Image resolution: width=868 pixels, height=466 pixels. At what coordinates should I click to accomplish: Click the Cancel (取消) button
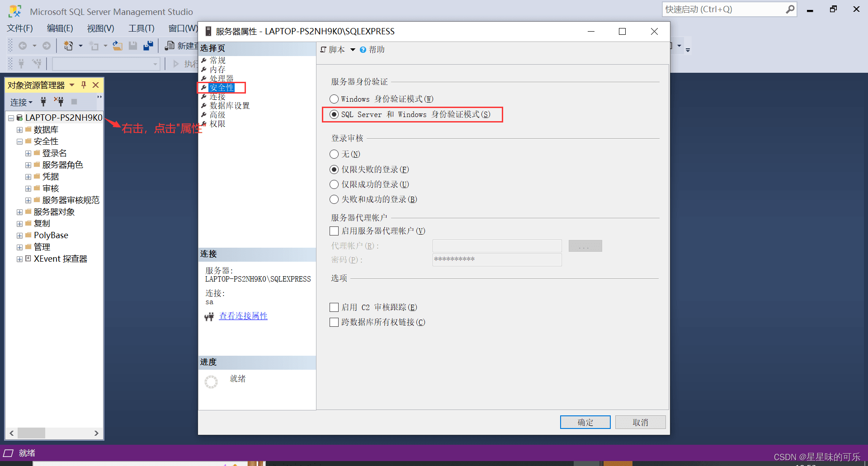pos(640,422)
